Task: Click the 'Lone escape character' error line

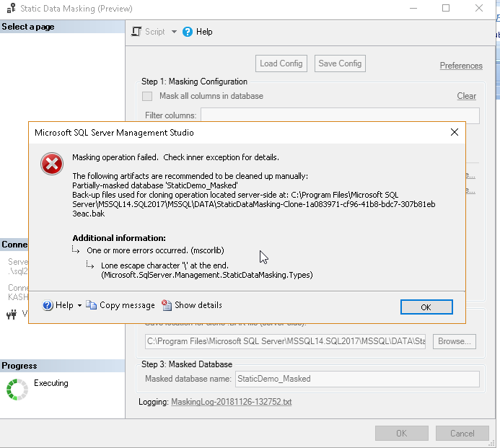Action: click(206, 270)
